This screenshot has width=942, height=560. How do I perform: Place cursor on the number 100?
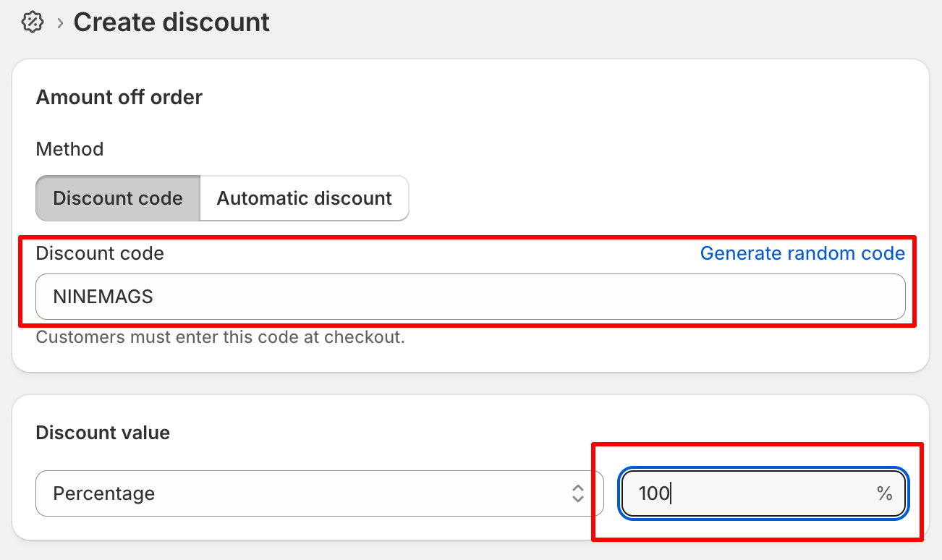654,493
